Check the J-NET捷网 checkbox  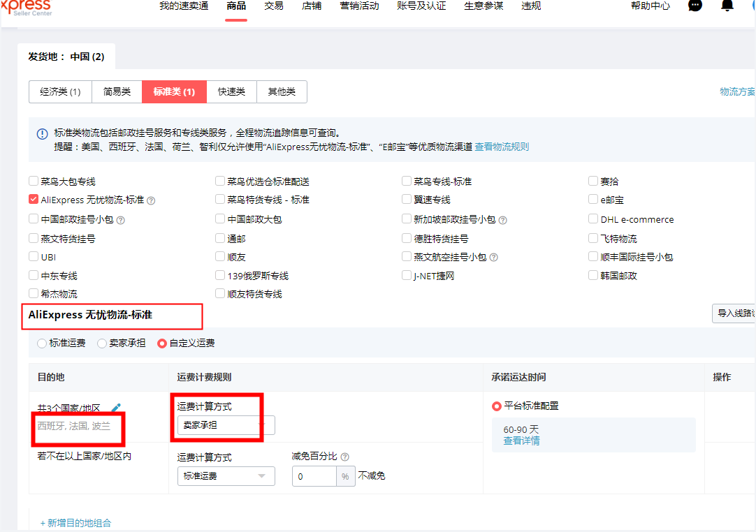click(407, 275)
